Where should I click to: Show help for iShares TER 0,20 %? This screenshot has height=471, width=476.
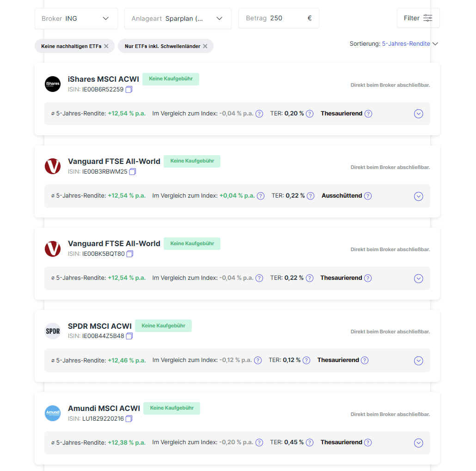point(309,114)
